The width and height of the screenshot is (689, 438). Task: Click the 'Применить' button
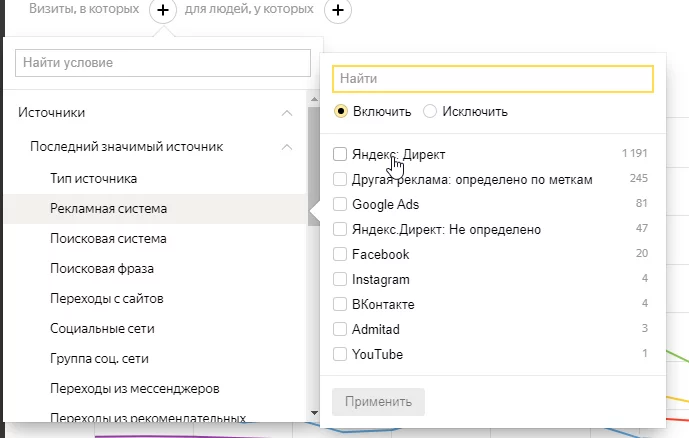click(x=378, y=402)
